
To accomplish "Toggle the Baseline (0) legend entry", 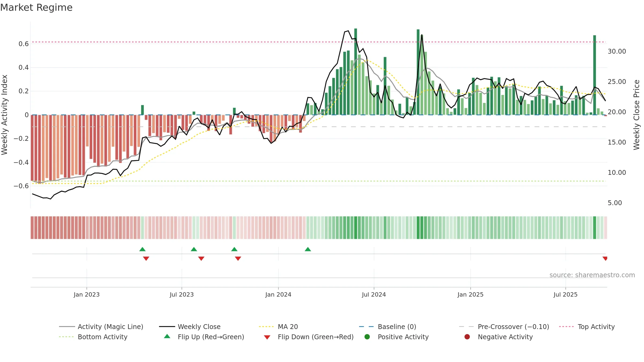I will (x=387, y=327).
